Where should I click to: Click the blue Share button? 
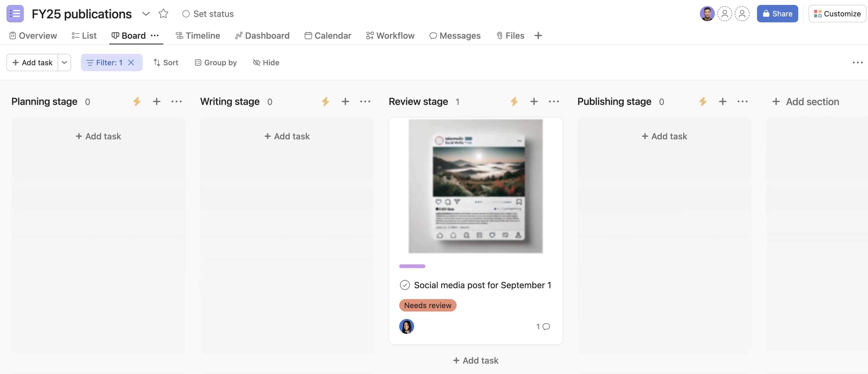pos(777,14)
